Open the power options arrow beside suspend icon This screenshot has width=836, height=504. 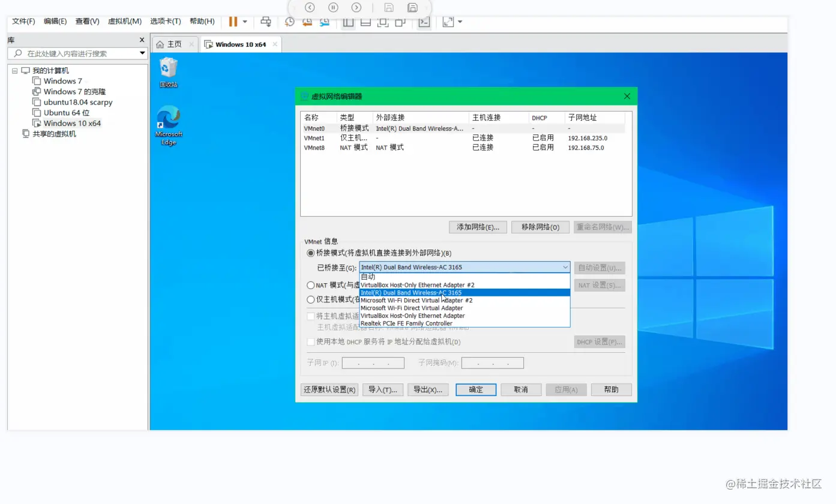(245, 22)
